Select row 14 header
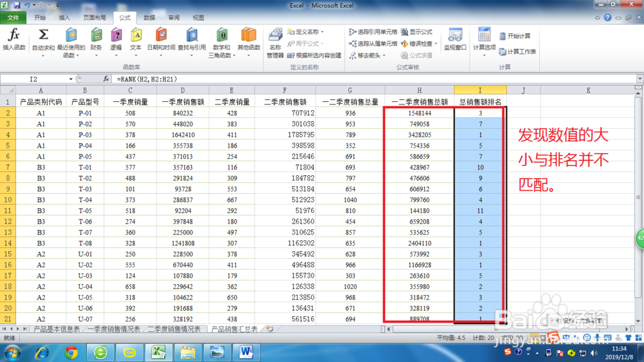Image resolution: width=644 pixels, height=362 pixels. [8, 243]
